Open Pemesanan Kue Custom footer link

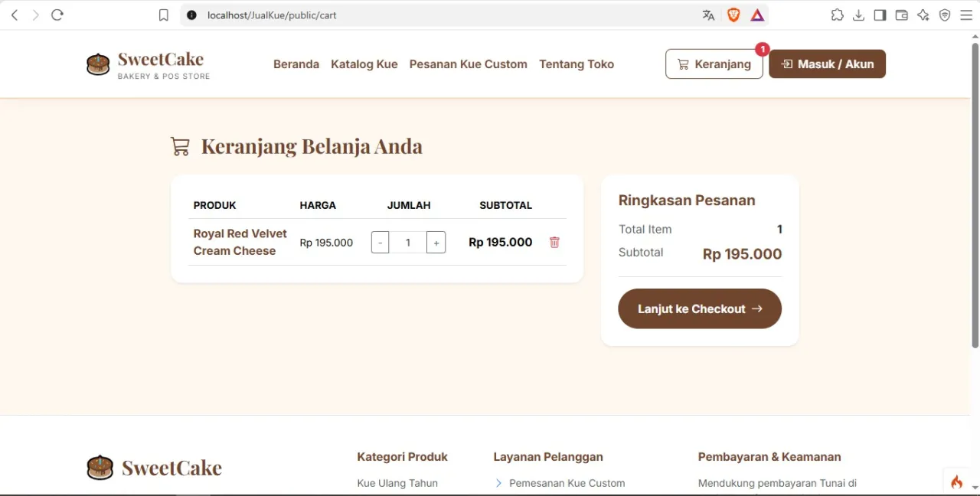567,483
